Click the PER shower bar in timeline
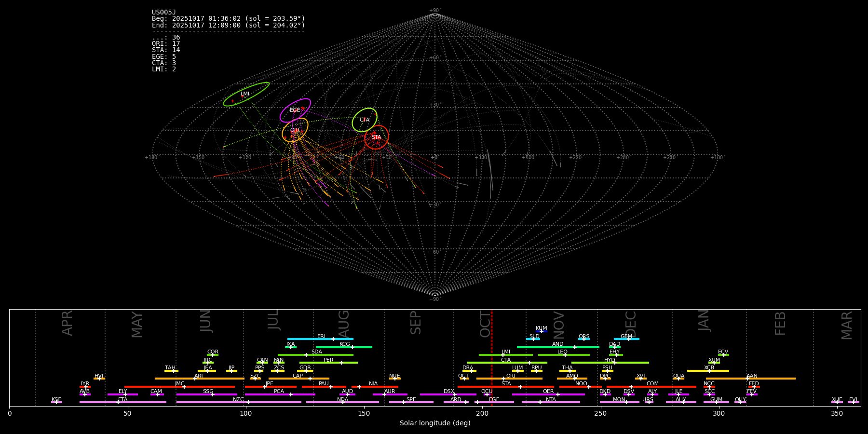 pyautogui.click(x=328, y=363)
